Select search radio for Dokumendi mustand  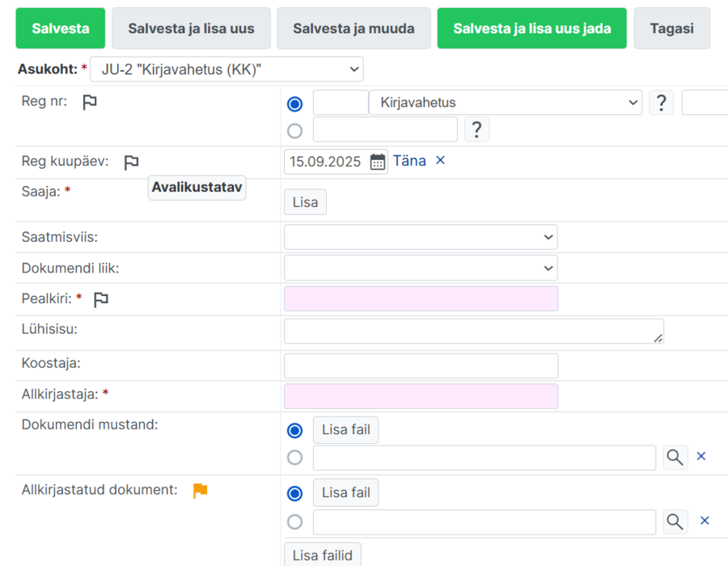294,458
